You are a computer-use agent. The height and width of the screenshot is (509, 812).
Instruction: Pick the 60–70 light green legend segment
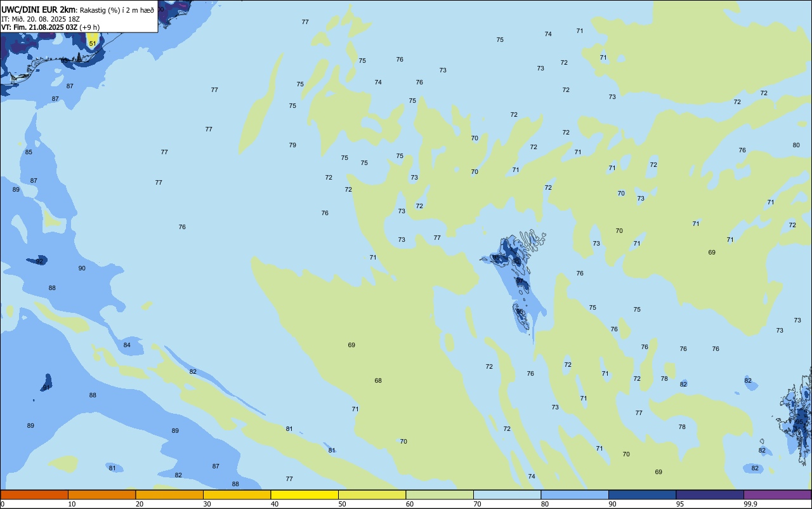[x=440, y=494]
